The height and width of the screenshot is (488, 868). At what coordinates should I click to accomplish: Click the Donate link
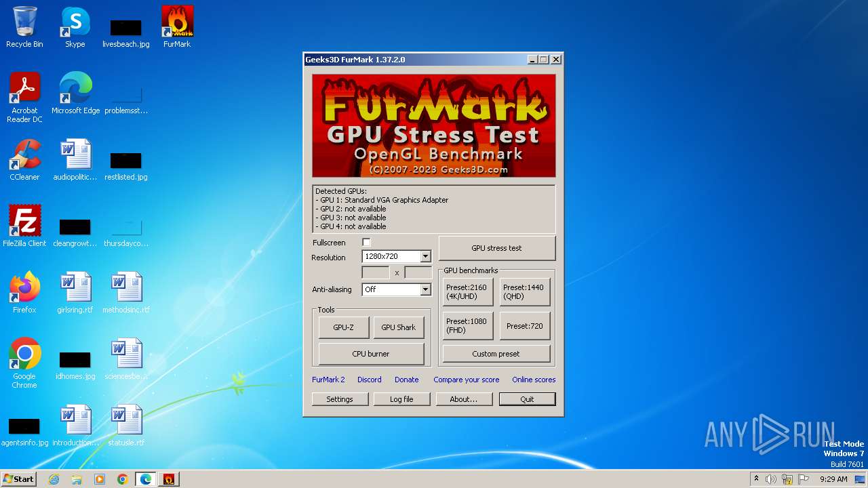(x=407, y=380)
